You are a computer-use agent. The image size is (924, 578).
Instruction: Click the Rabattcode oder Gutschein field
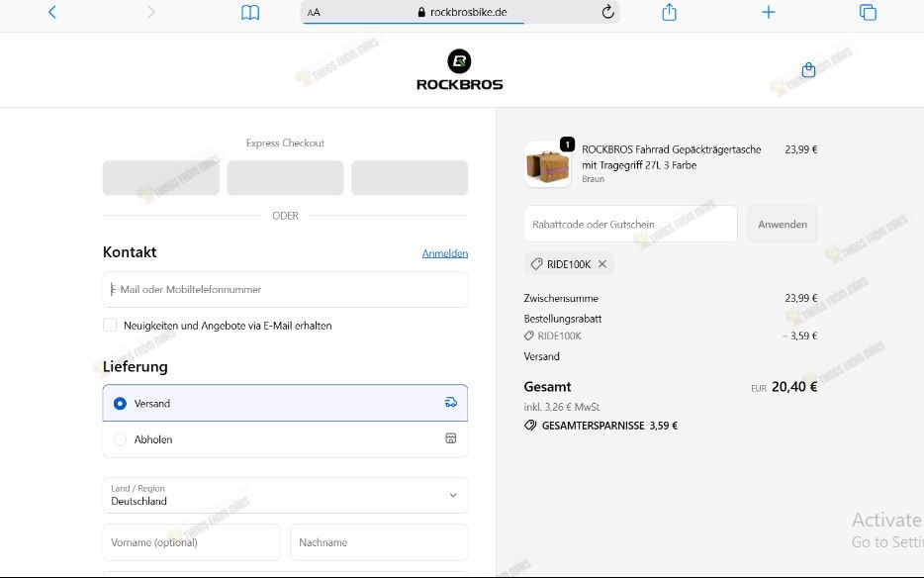tap(630, 225)
